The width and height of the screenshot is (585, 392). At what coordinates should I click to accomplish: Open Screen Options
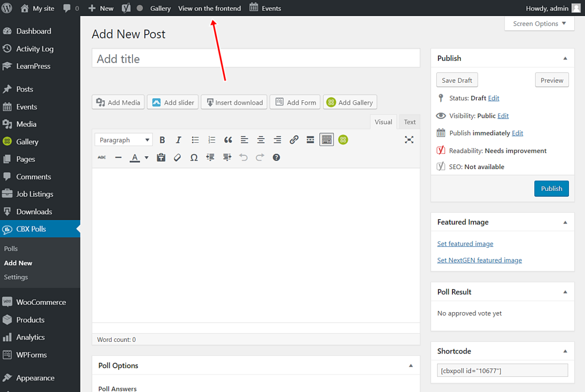tap(539, 23)
